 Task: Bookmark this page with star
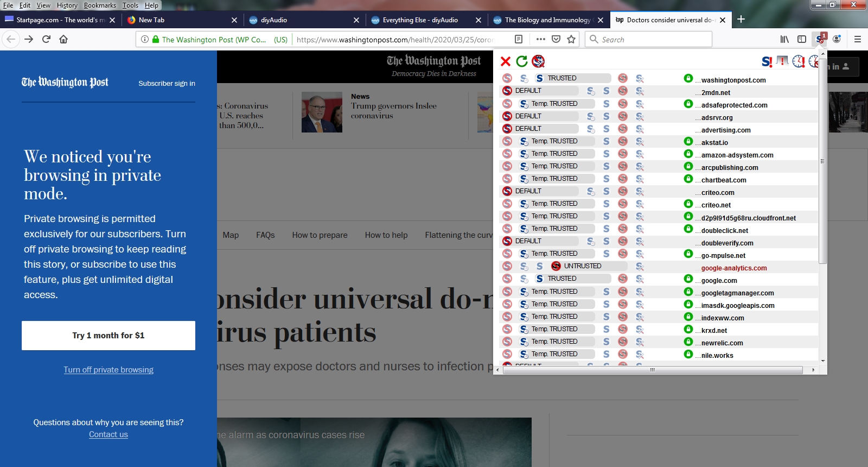coord(571,39)
